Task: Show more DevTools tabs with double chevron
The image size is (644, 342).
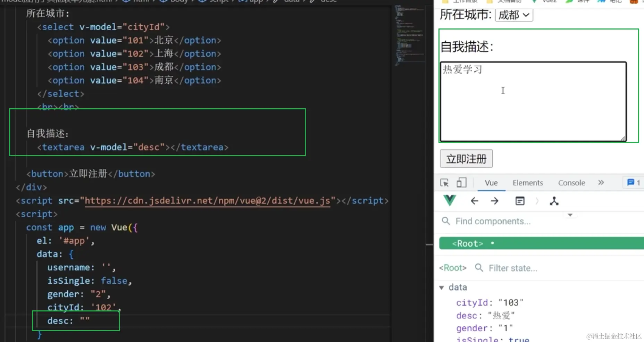Action: tap(601, 183)
